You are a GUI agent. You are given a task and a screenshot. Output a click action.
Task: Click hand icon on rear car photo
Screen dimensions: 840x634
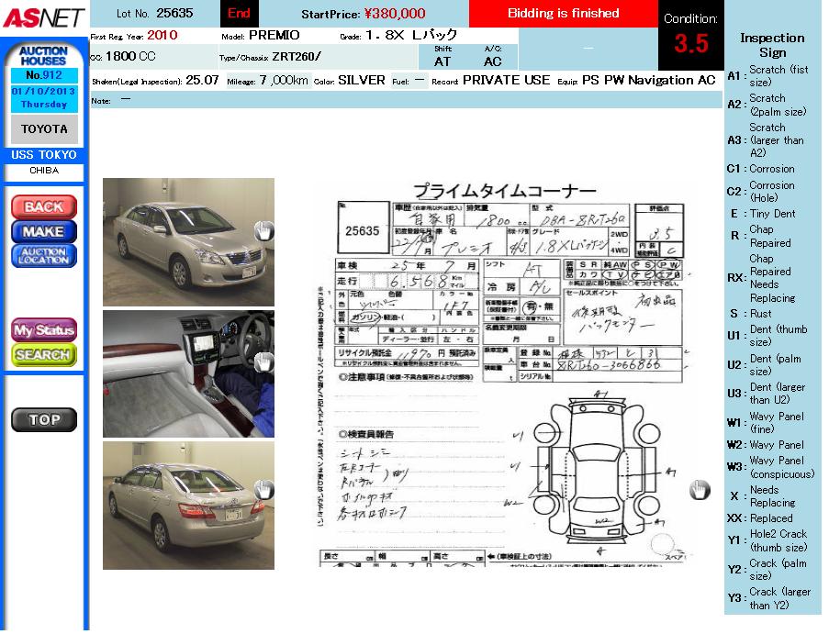pos(263,490)
